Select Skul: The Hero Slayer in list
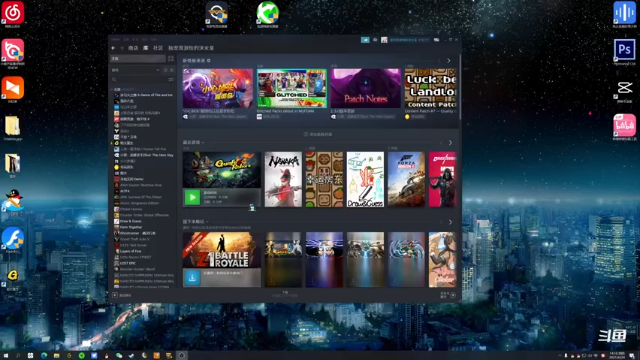The image size is (640, 360). pos(144,155)
